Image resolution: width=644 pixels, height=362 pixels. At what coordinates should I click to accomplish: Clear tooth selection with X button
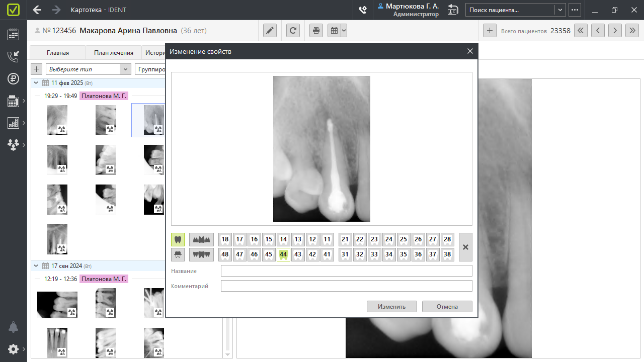click(x=465, y=247)
